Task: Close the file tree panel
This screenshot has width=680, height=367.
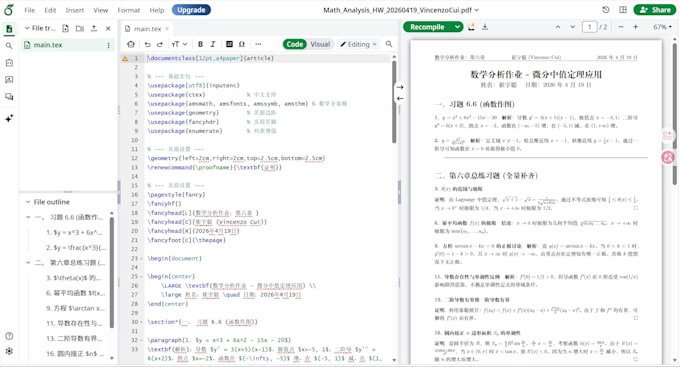Action: [108, 28]
